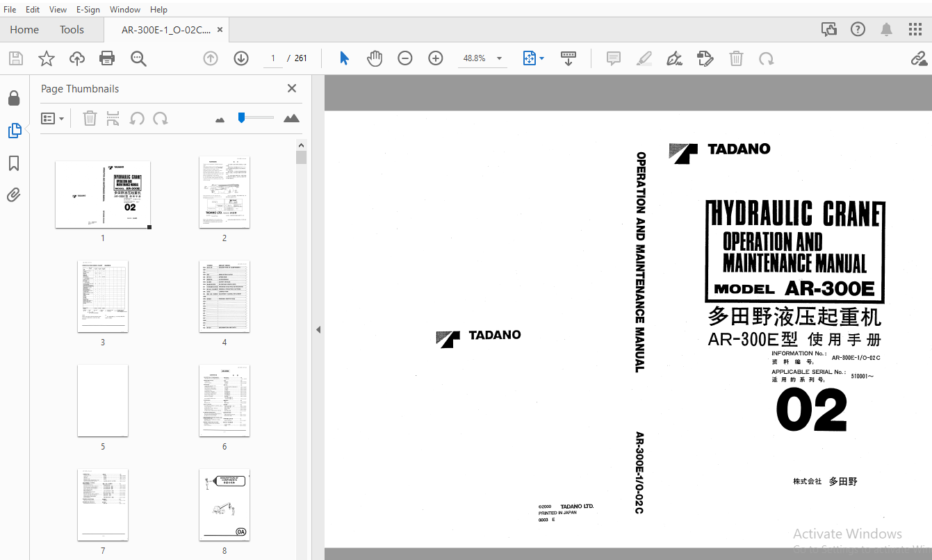
Task: Open the help question mark icon
Action: [858, 29]
